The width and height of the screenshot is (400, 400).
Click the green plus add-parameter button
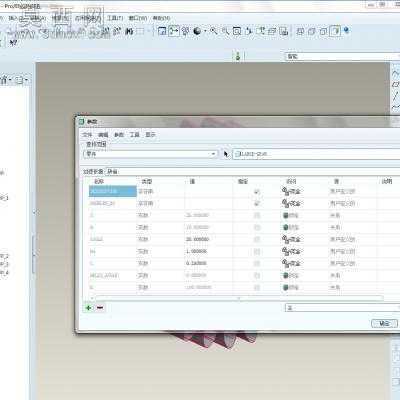click(x=89, y=307)
